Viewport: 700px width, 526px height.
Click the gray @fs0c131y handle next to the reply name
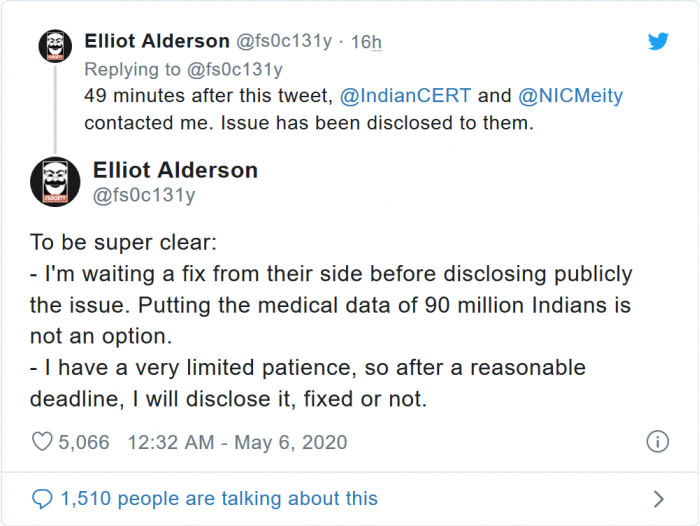(283, 42)
